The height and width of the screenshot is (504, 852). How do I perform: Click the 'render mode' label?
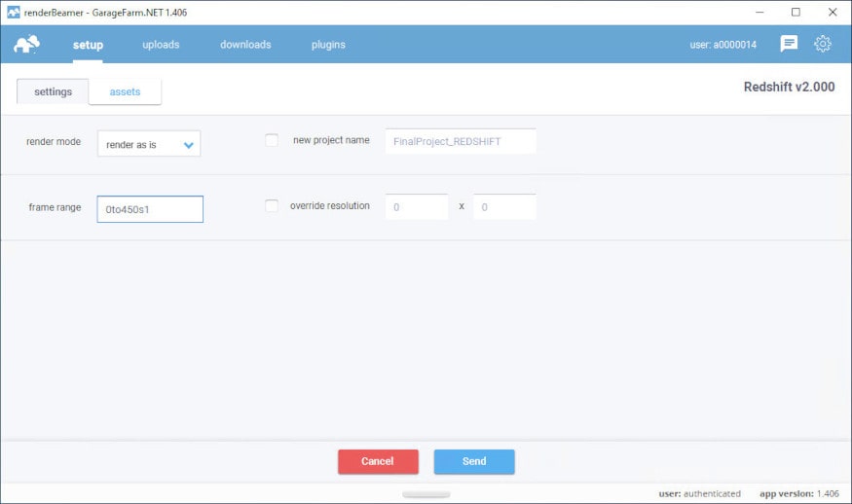[x=54, y=141]
